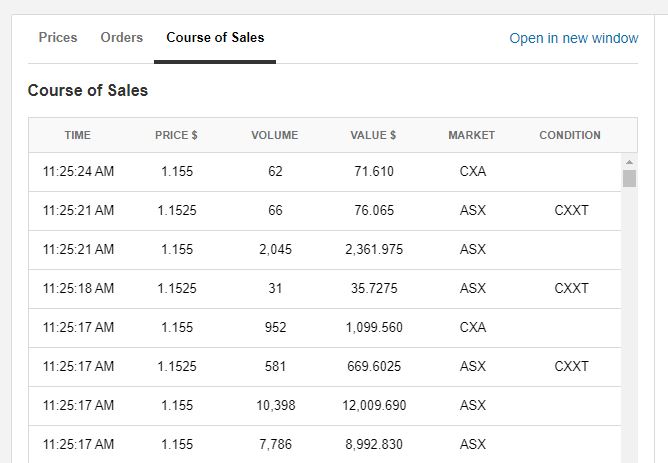The image size is (668, 463).
Task: Click the volume 62 cell
Action: [275, 172]
